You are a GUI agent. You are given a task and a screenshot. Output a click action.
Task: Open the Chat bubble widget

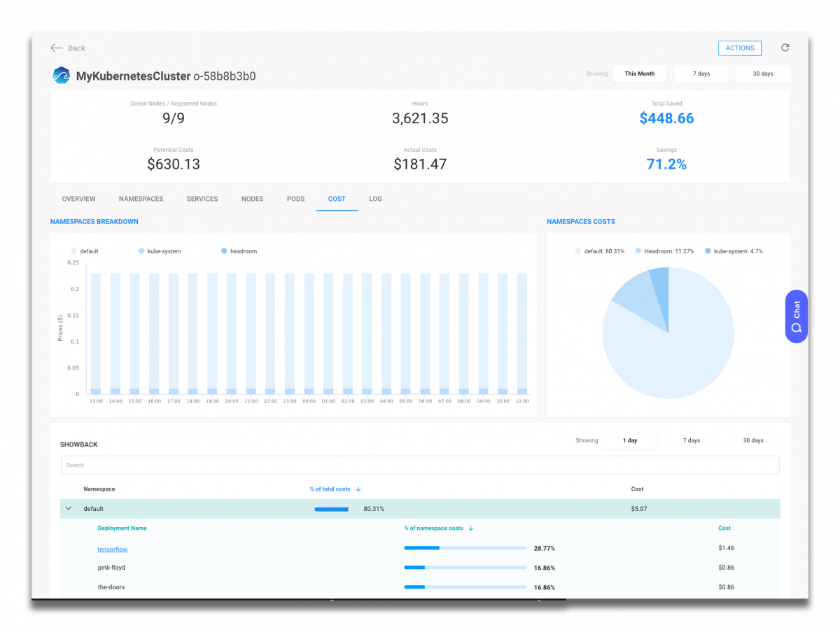[x=796, y=316]
